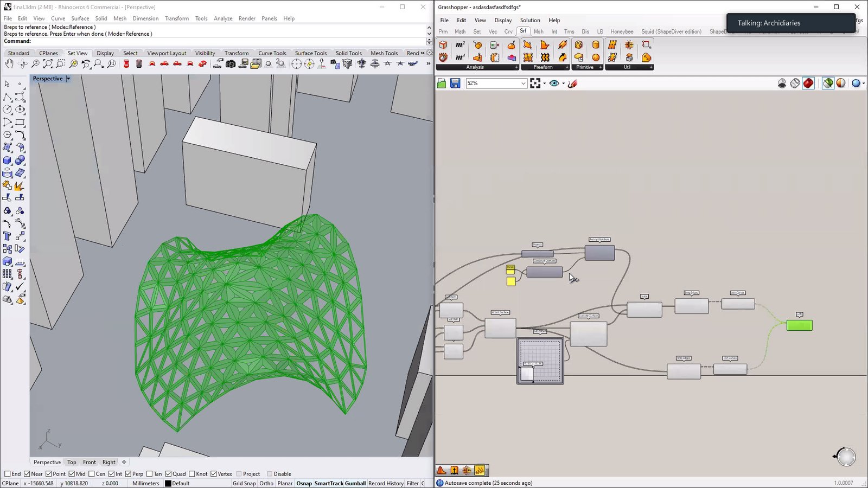
Task: Click the Area (m²) analysis component icon
Action: (460, 45)
